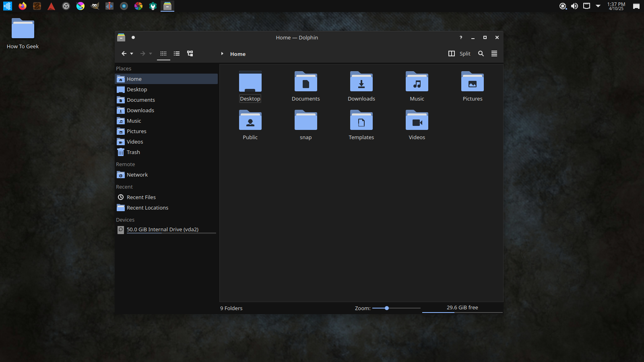Open the Downloads folder from Places
Image resolution: width=644 pixels, height=362 pixels.
pos(140,110)
